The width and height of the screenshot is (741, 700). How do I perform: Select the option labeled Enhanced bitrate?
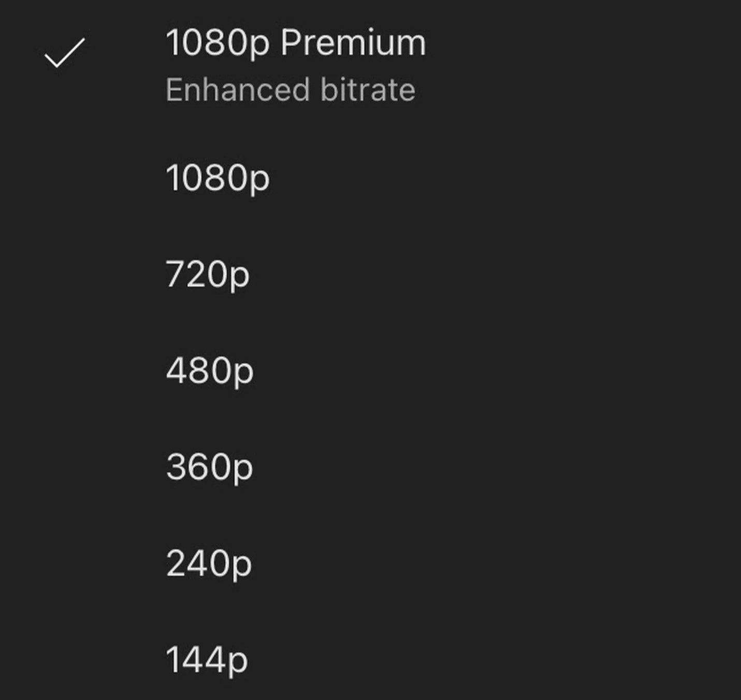pos(290,90)
